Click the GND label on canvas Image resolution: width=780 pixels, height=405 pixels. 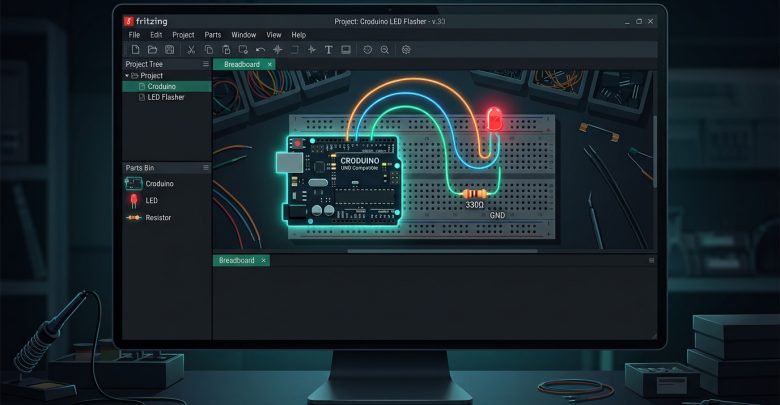(497, 215)
